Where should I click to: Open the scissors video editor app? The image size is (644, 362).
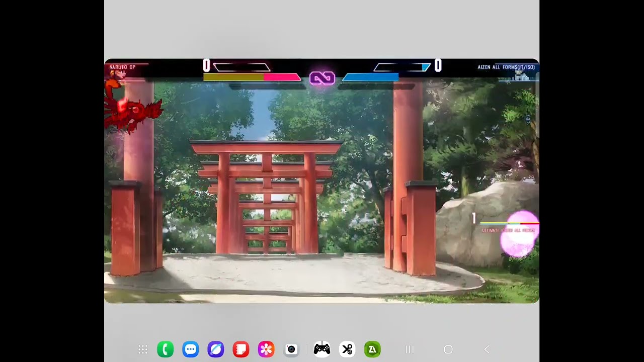point(347,349)
